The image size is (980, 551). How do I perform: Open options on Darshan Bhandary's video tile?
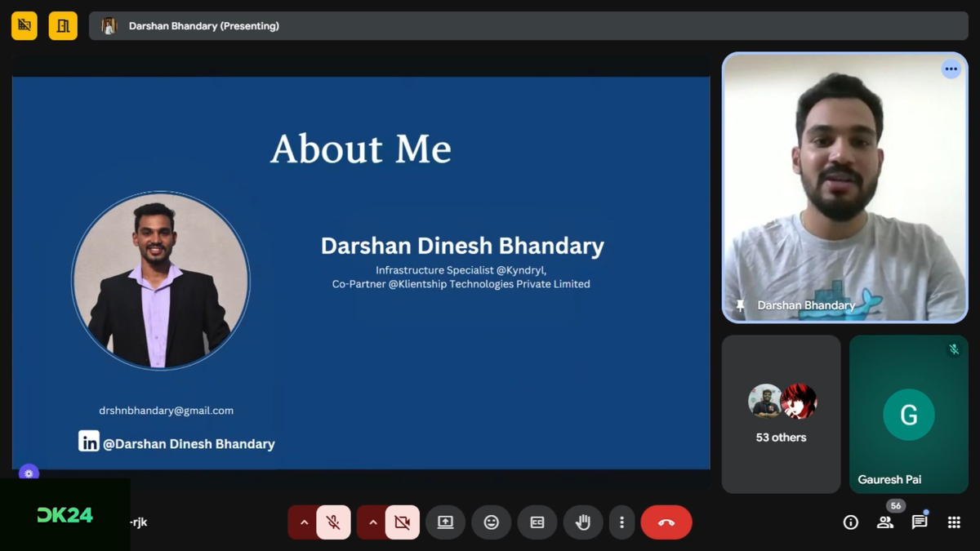coord(951,69)
